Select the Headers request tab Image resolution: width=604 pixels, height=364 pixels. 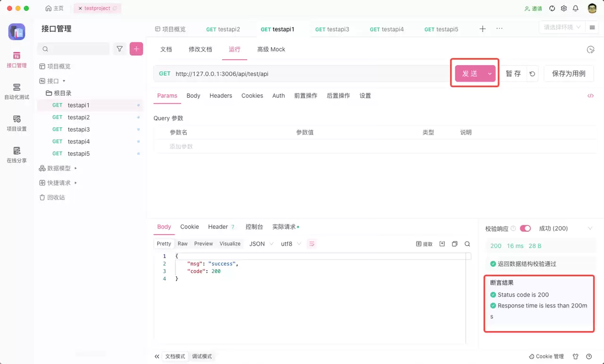click(x=221, y=96)
